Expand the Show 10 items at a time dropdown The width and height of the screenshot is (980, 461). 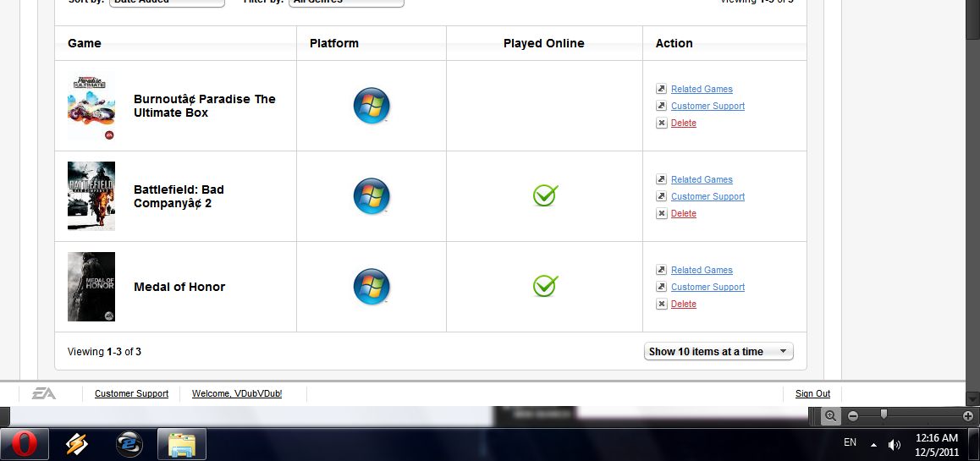718,351
